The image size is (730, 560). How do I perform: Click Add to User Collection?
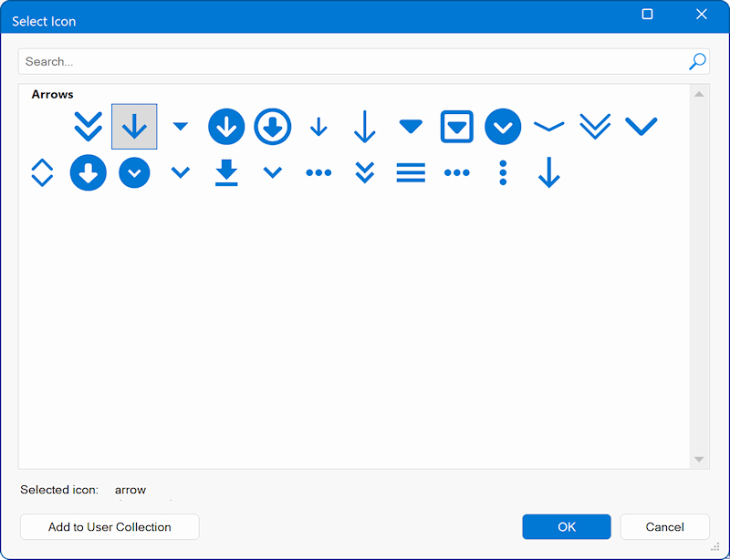tap(109, 526)
